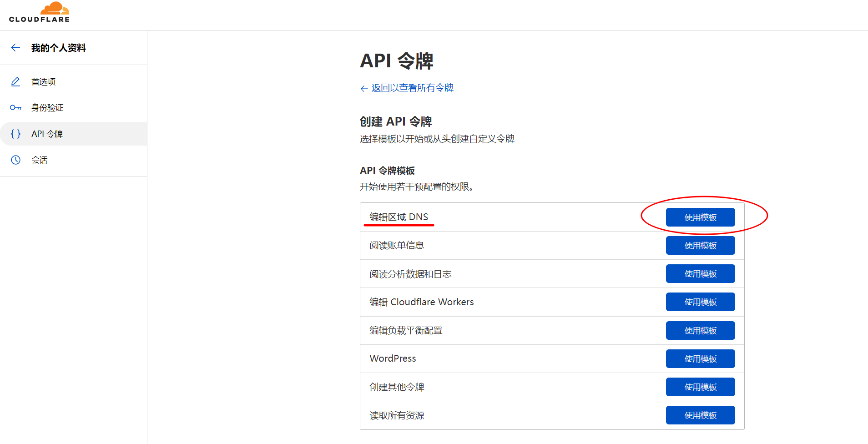Click the back arrow beside 我的个人资料
Screen dimensions: 868x444
[x=15, y=48]
